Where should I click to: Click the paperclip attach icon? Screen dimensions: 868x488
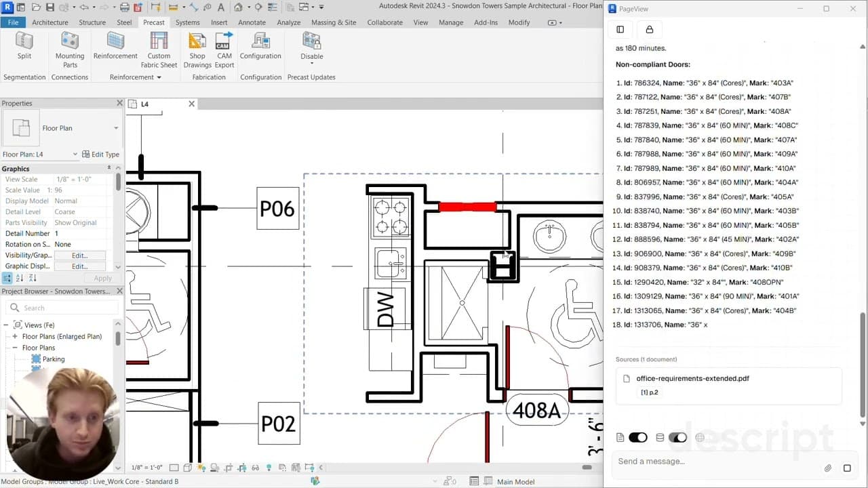coord(828,468)
